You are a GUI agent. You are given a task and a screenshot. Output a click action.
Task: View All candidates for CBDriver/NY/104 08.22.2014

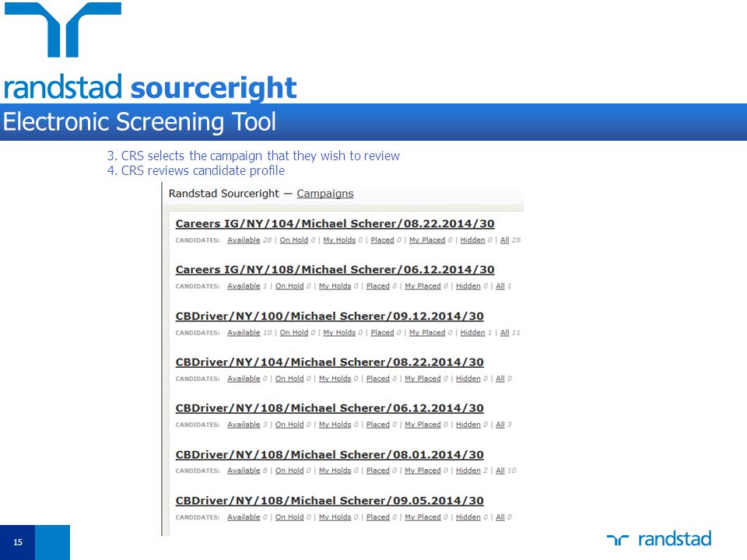click(x=500, y=379)
